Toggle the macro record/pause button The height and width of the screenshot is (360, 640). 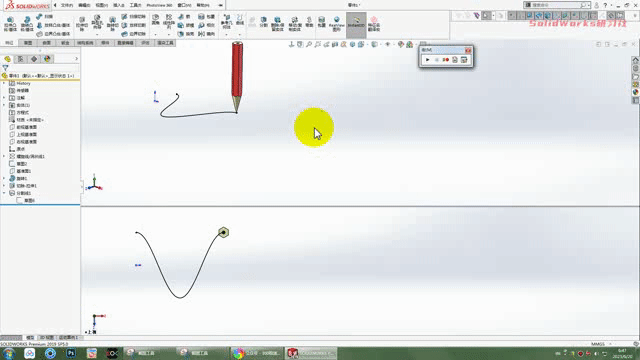446,60
